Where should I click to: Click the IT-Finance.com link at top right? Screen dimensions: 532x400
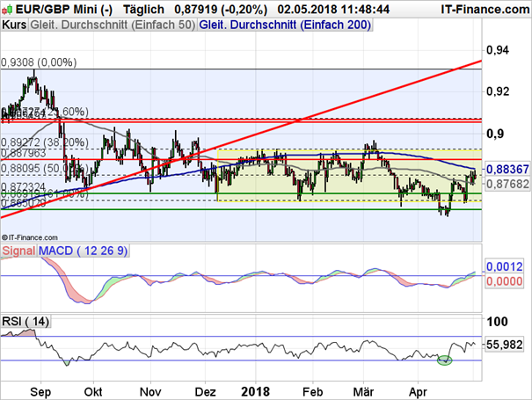485,9
